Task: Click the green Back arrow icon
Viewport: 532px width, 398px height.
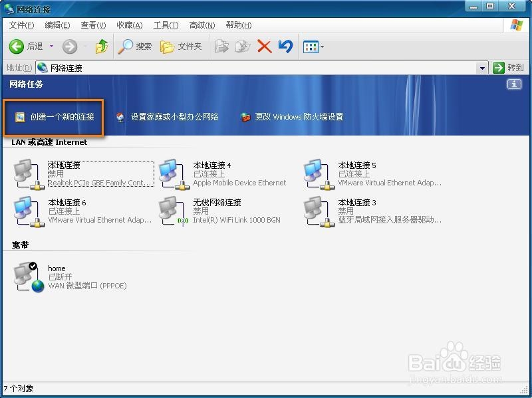Action: [16, 47]
